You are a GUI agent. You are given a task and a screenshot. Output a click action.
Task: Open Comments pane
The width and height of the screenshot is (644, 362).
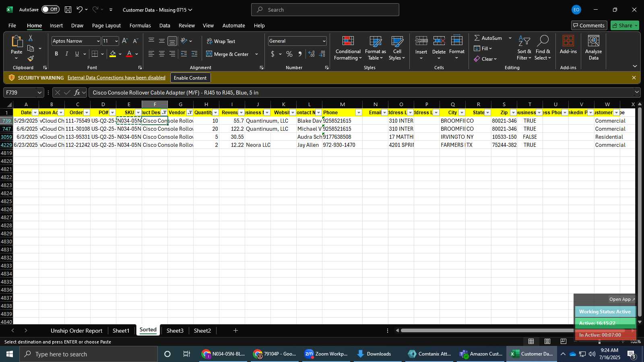[x=588, y=25]
